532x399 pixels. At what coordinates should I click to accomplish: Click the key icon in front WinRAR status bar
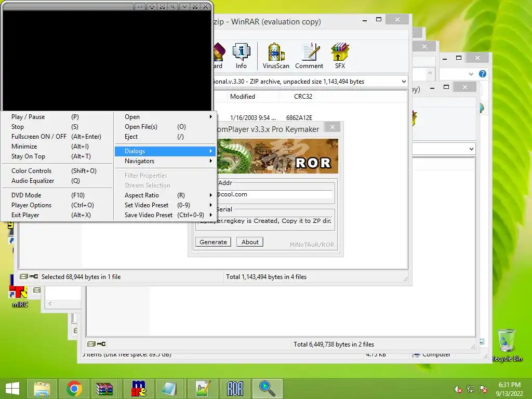point(34,276)
